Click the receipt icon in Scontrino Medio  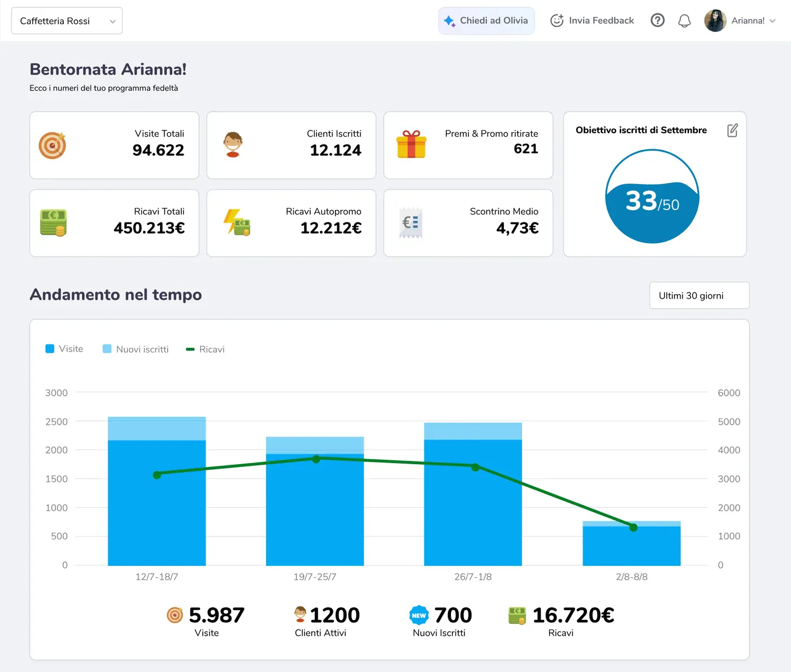[411, 222]
